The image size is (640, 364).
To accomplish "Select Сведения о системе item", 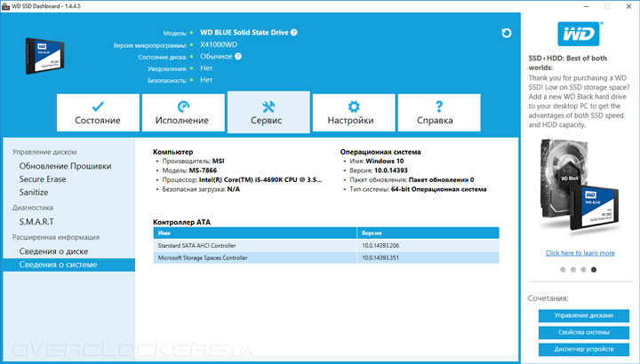I will click(69, 265).
